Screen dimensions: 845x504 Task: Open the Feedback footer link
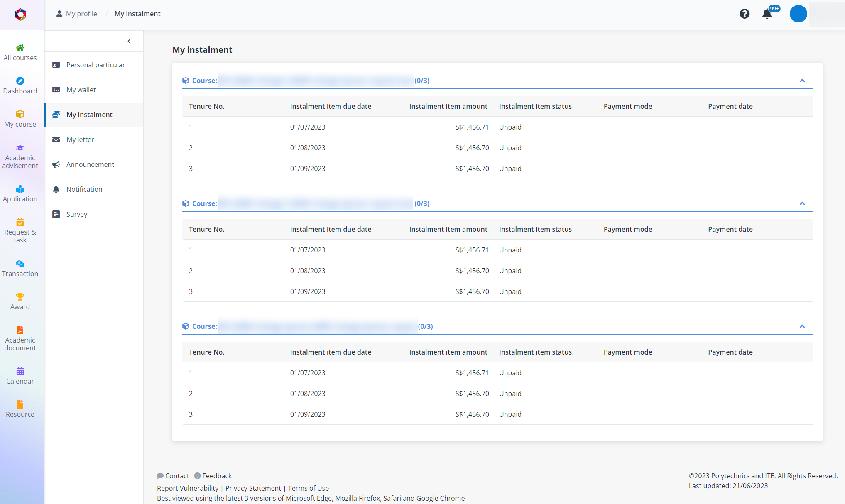tap(213, 476)
